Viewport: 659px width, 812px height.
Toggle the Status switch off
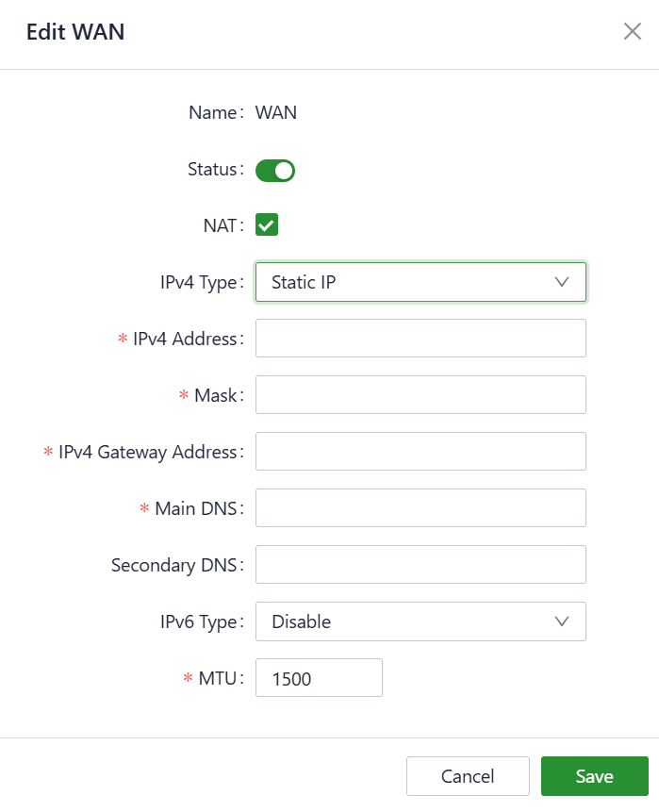click(275, 171)
